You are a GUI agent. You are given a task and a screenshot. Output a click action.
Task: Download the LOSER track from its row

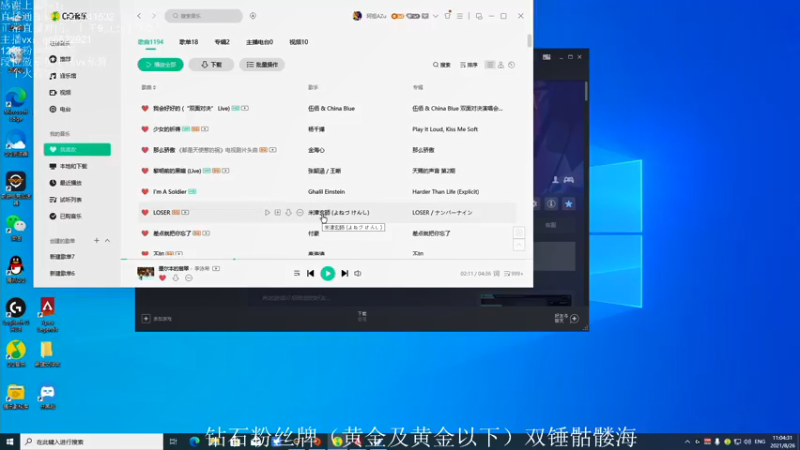(x=288, y=212)
